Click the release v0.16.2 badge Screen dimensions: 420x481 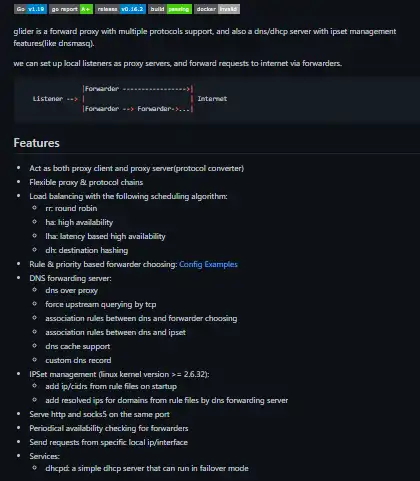tap(120, 9)
